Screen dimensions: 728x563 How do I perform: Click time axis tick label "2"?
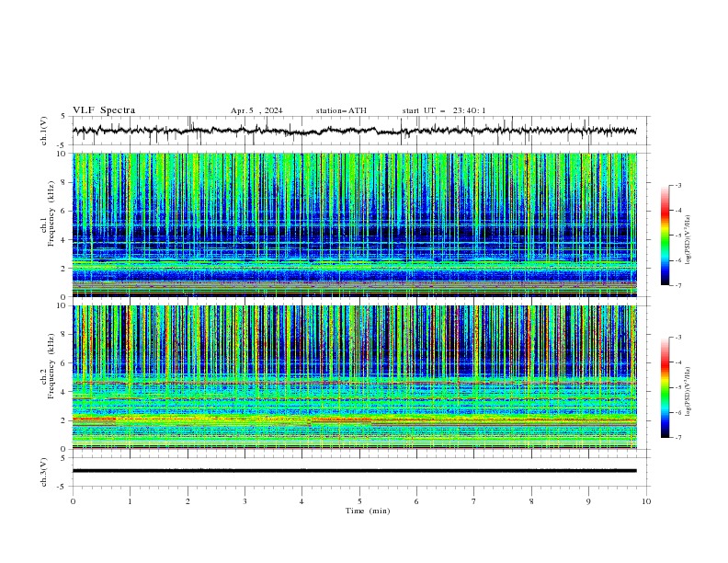coord(188,501)
